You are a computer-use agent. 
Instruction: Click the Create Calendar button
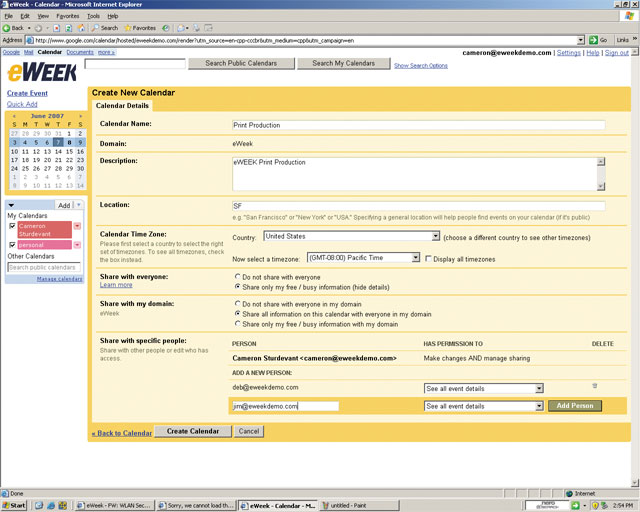tap(193, 431)
